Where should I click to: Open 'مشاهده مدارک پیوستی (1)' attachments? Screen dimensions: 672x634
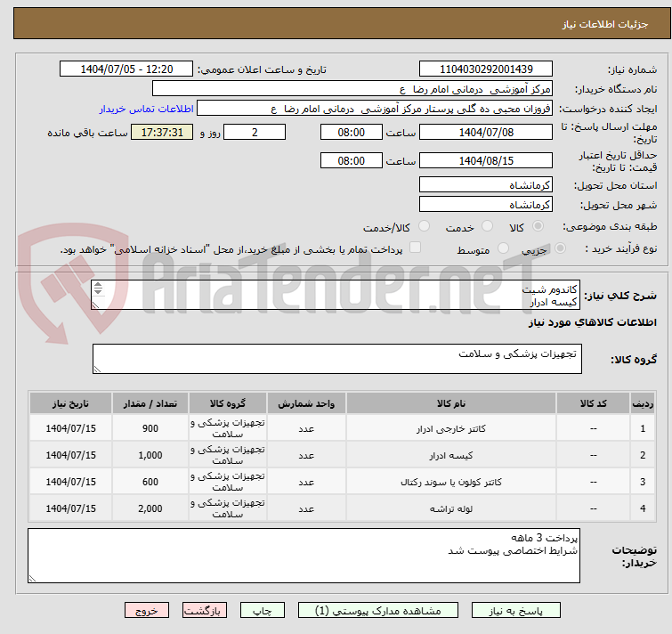point(379,611)
